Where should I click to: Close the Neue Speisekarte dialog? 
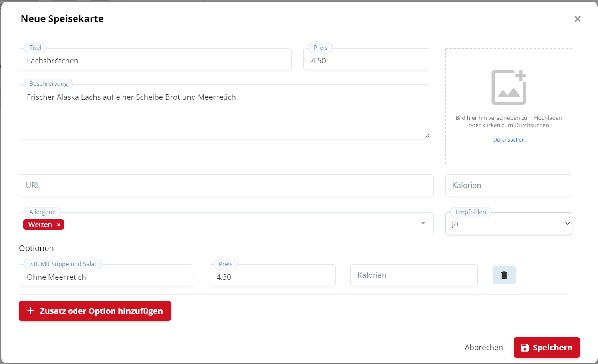click(x=577, y=19)
